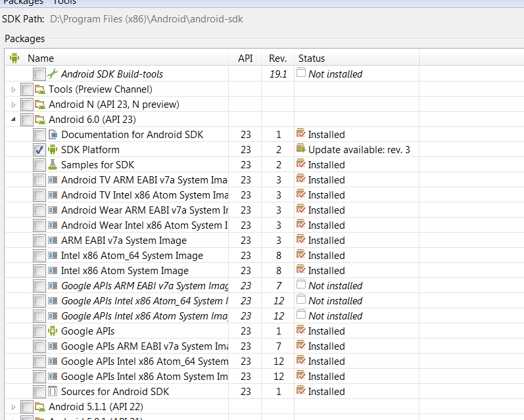Image resolution: width=524 pixels, height=420 pixels.
Task: Click the Android robot icon in Name header
Action: coord(14,58)
